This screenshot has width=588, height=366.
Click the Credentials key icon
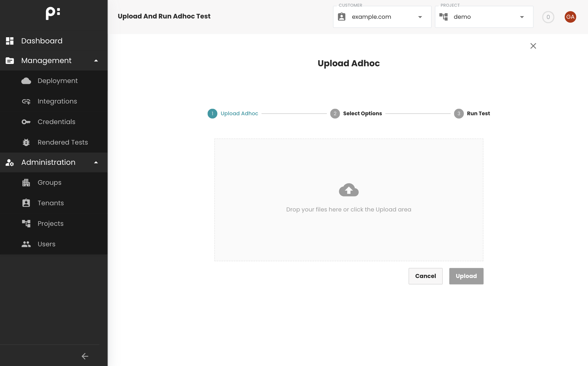(x=26, y=122)
